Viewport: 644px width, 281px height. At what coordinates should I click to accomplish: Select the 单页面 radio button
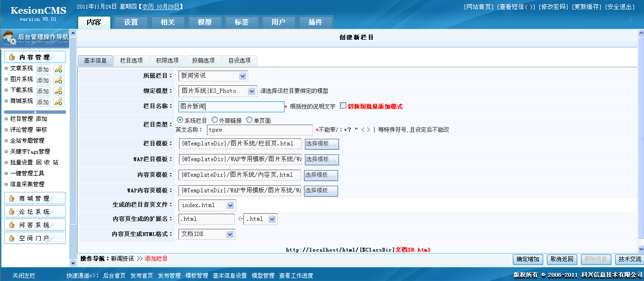pos(250,120)
